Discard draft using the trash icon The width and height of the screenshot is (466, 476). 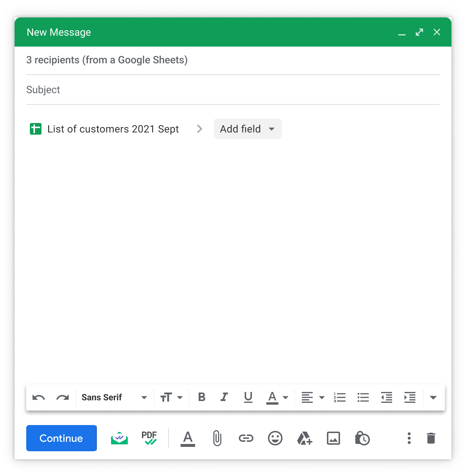coord(431,438)
